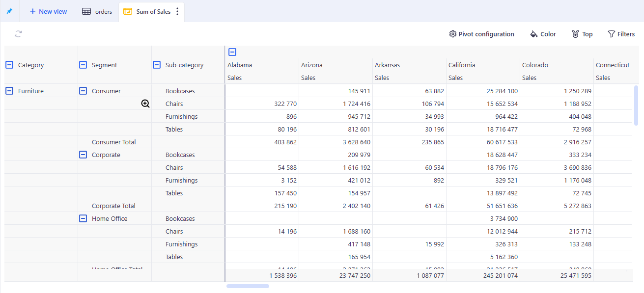Click the magnifier zoom icon near Chairs

[x=145, y=104]
